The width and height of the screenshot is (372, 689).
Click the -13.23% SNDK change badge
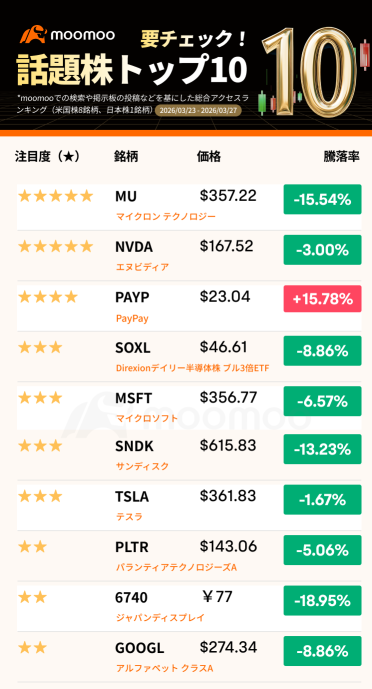pos(322,449)
